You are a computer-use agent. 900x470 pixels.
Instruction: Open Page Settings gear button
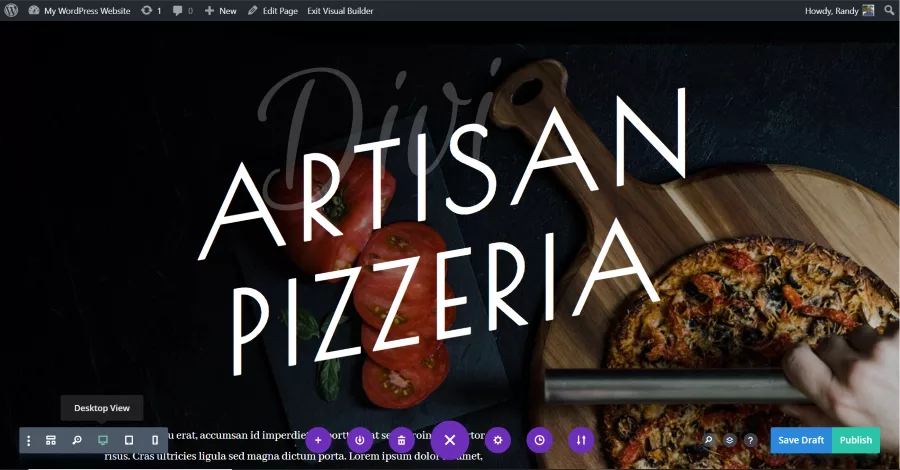498,440
